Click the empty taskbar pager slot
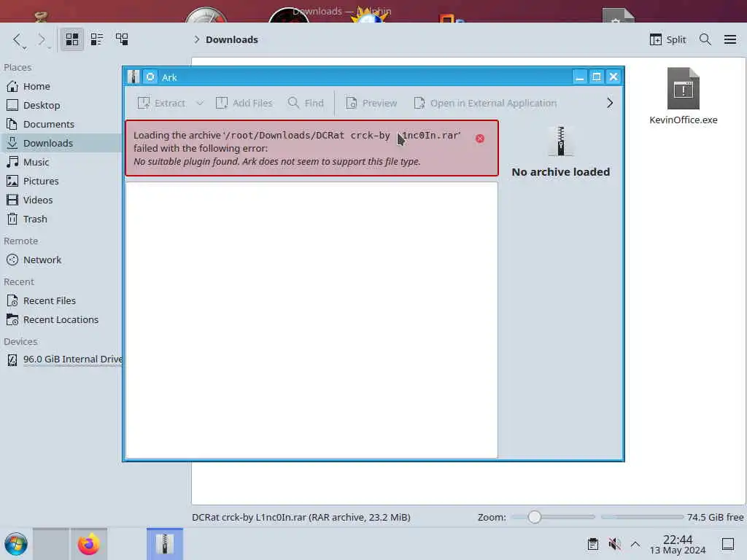This screenshot has height=560, width=747. click(x=51, y=544)
